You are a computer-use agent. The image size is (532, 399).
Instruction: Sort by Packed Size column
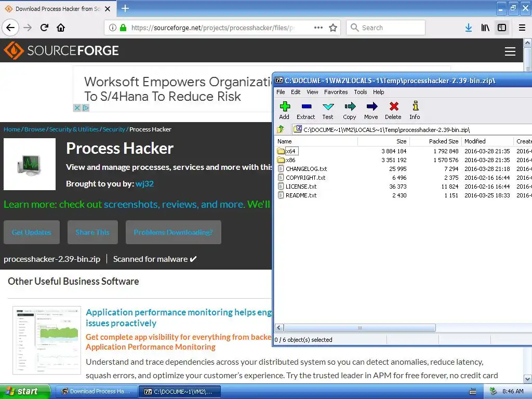pos(436,141)
